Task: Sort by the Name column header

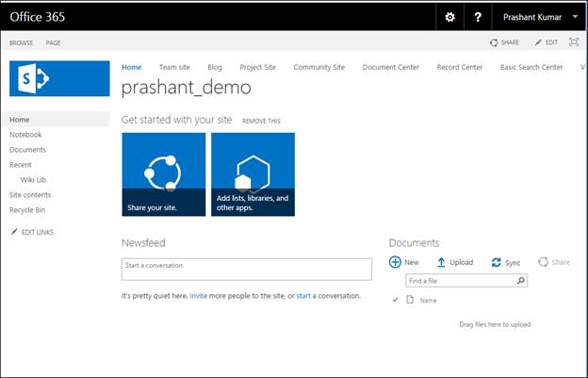Action: point(428,301)
